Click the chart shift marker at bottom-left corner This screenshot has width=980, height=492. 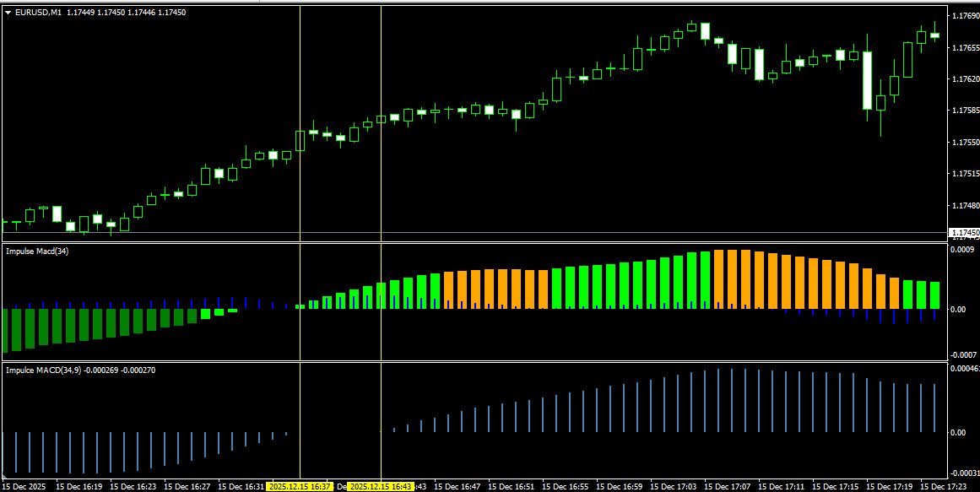tap(4, 476)
